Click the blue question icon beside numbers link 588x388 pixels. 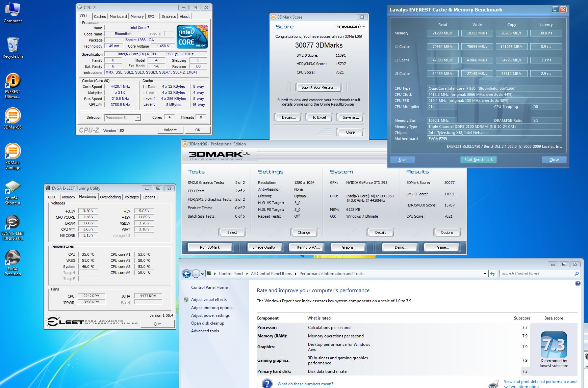(267, 384)
